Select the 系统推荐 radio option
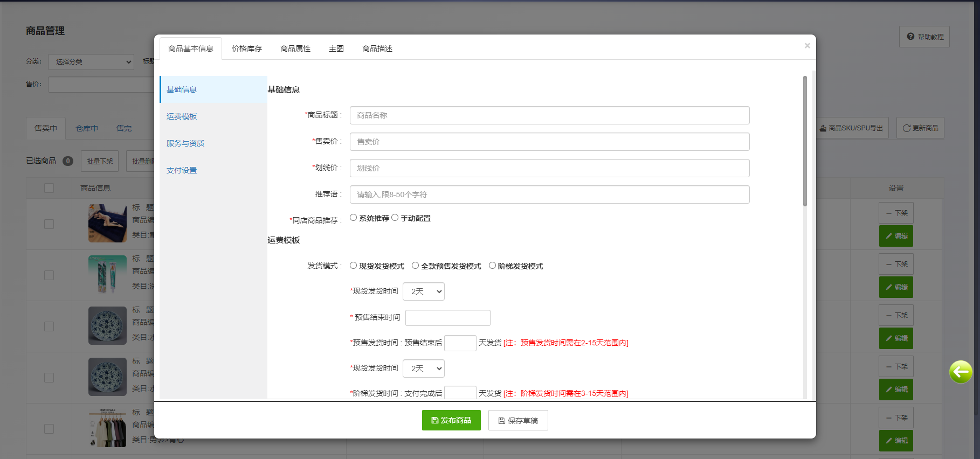 pos(354,218)
